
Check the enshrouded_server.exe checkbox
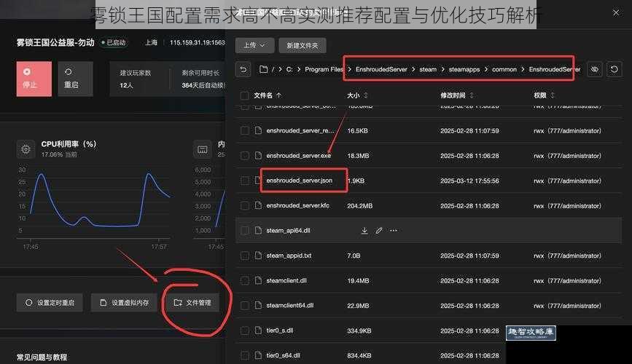tap(244, 156)
